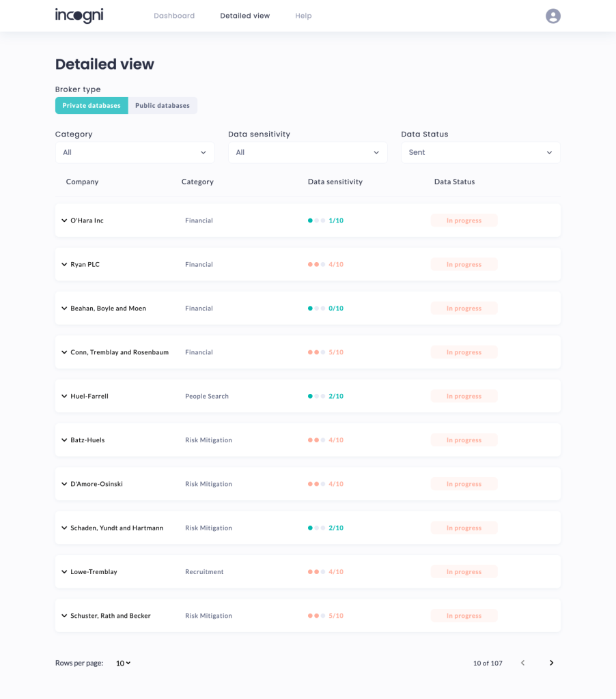Screen dimensions: 616x699
Task: Expand the Batz-Huels row chevron
Action: tap(64, 440)
